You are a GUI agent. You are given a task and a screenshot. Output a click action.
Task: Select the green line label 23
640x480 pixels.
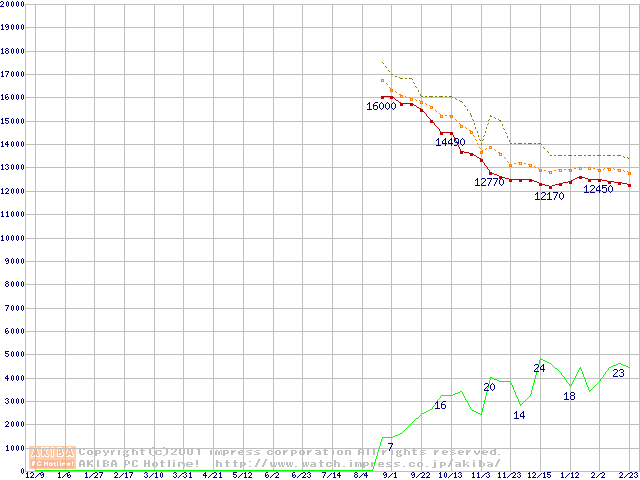coord(618,373)
